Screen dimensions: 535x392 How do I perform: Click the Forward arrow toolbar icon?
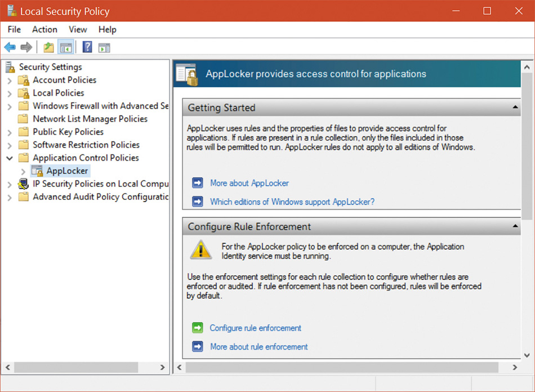26,47
